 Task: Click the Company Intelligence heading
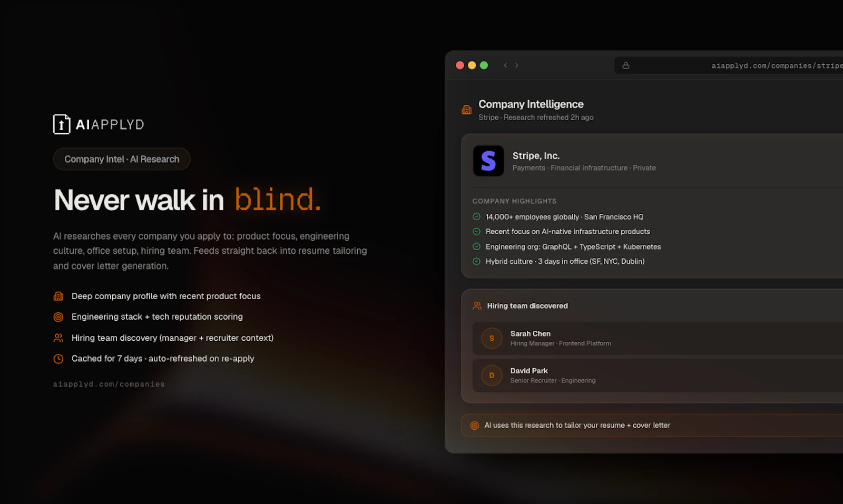[531, 104]
